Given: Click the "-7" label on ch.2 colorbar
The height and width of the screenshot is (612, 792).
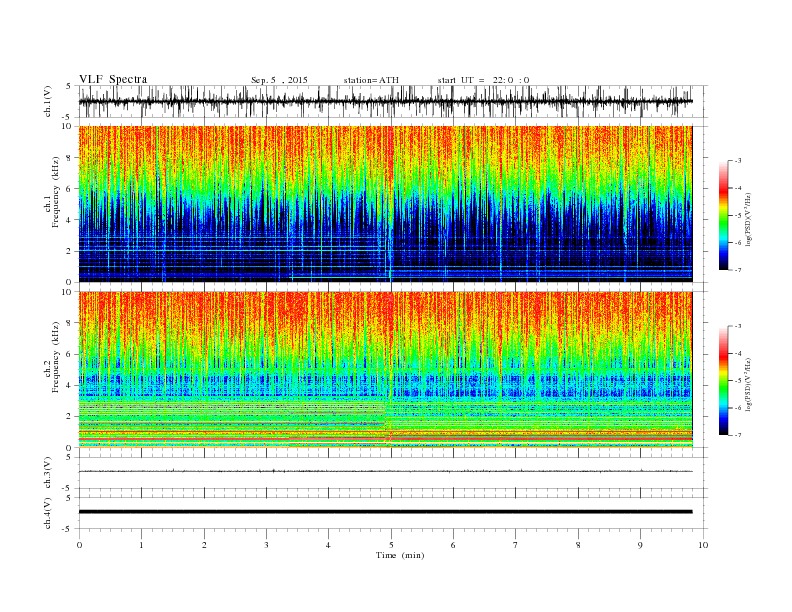Looking at the screenshot, I should pyautogui.click(x=737, y=435).
